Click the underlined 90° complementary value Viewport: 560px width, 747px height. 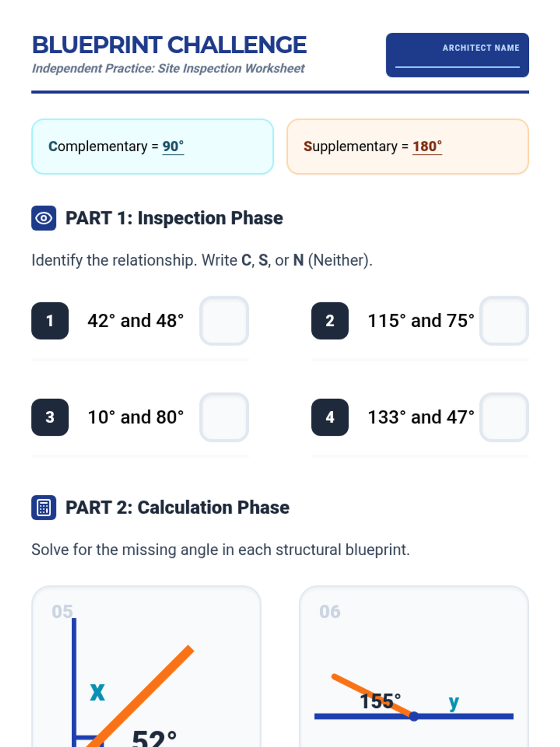[x=173, y=147]
